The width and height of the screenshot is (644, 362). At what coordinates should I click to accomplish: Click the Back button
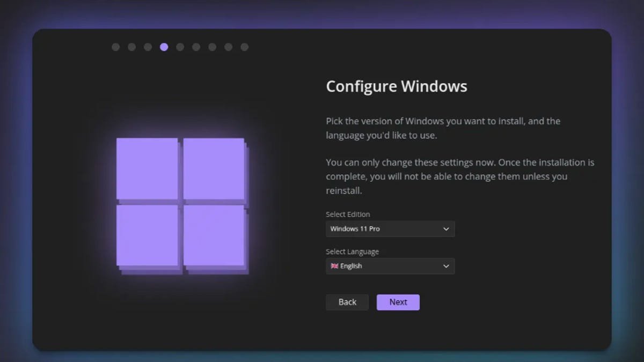tap(347, 302)
